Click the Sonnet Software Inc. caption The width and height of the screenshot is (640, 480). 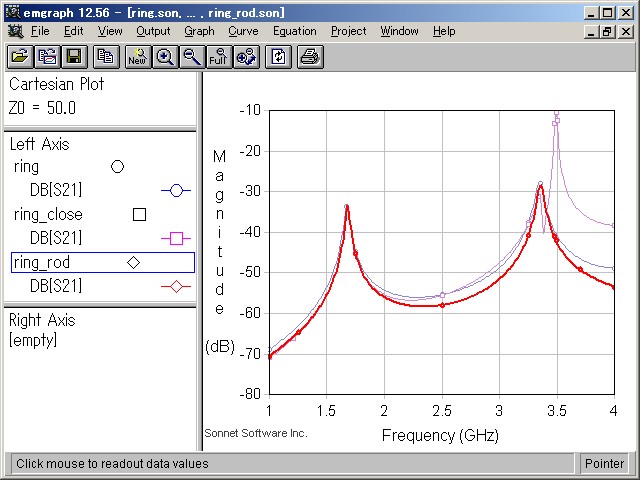point(256,433)
